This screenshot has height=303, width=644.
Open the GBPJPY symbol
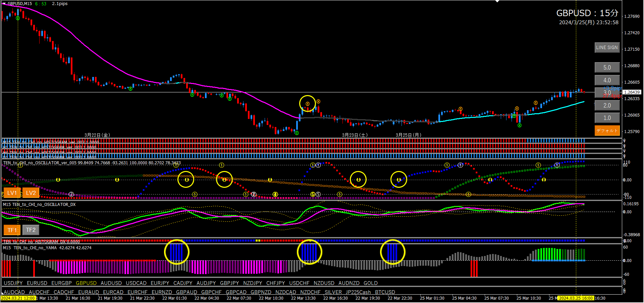[229, 283]
